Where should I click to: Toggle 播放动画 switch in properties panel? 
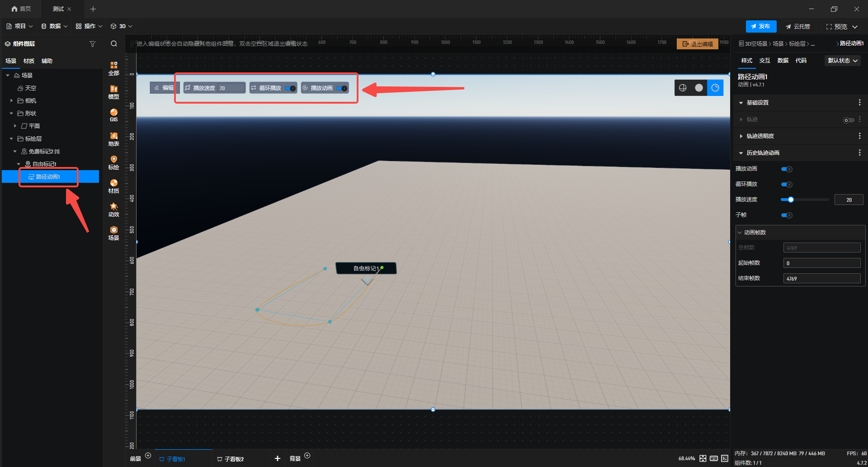[787, 169]
